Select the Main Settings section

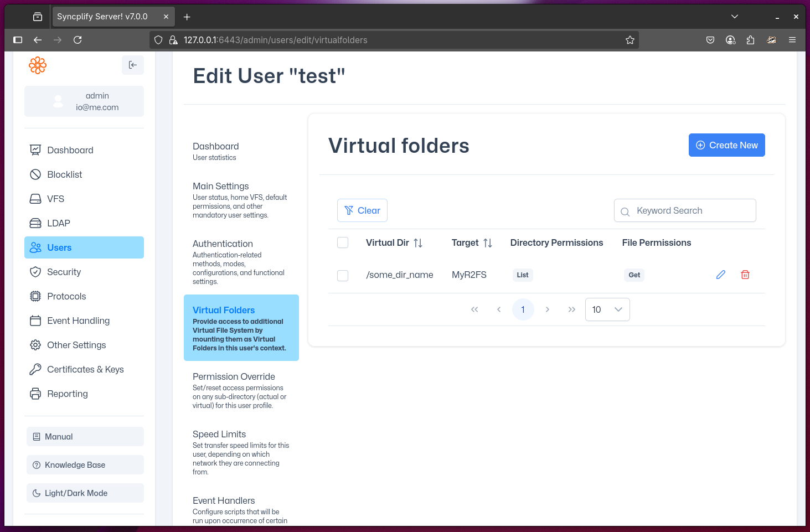(220, 186)
